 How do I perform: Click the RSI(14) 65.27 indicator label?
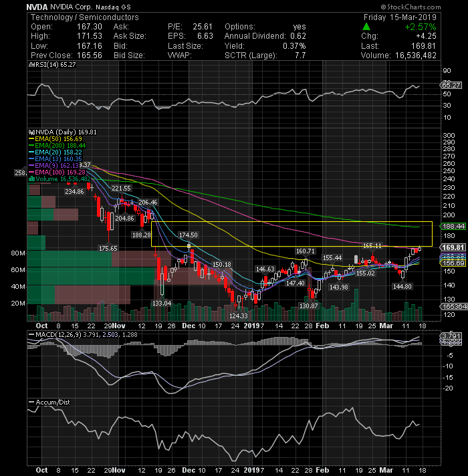click(55, 65)
